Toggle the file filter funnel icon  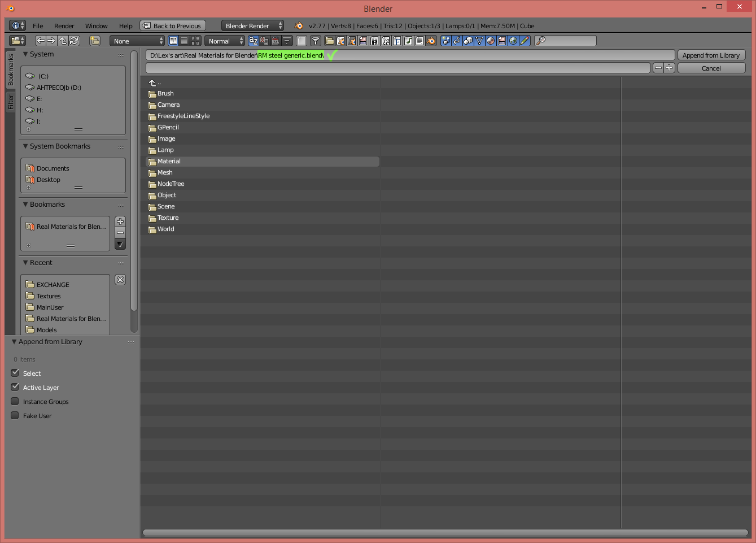point(316,41)
